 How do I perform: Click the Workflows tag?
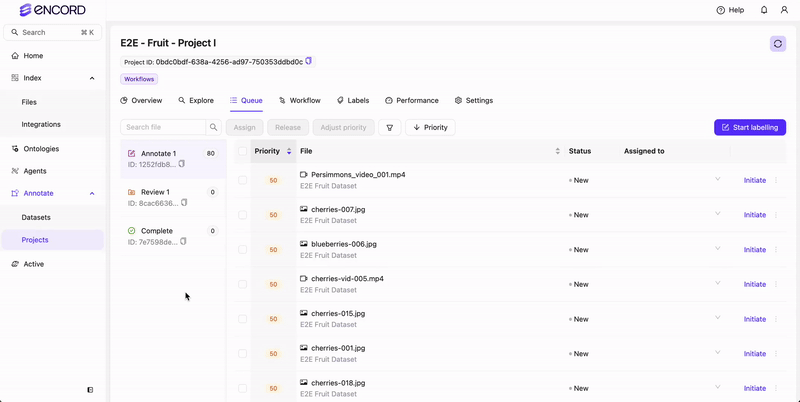click(x=139, y=79)
